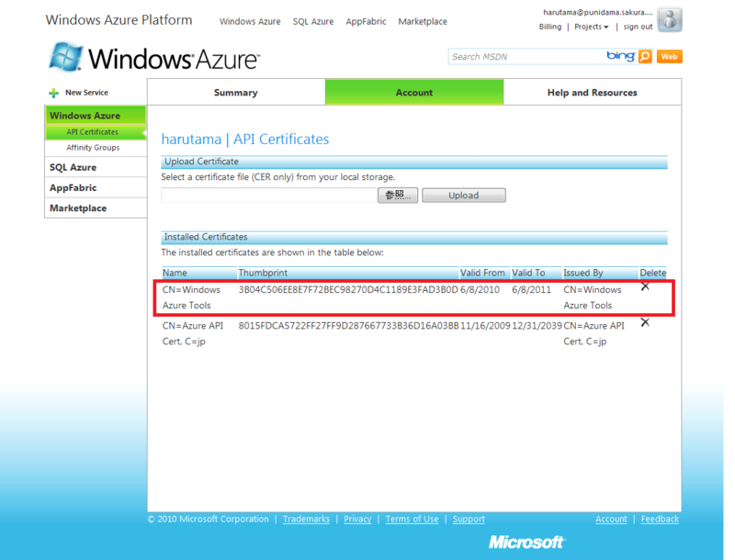Open the Feedback footer link
Viewport: 735px width, 560px height.
(x=660, y=519)
